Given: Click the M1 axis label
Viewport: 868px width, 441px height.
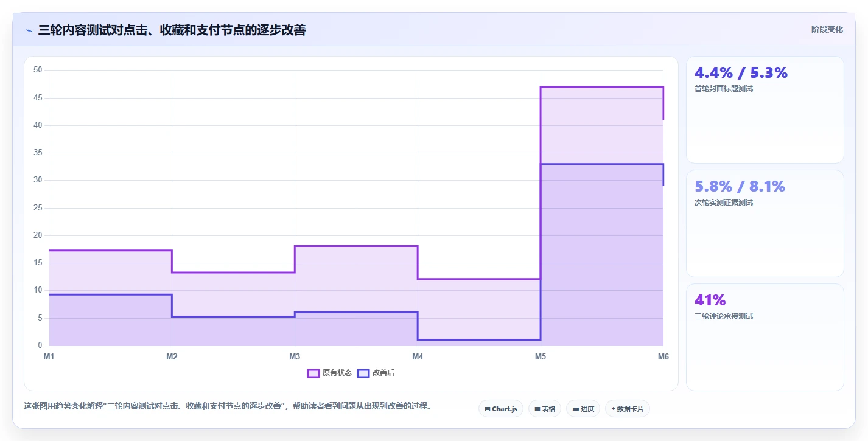Looking at the screenshot, I should point(49,356).
